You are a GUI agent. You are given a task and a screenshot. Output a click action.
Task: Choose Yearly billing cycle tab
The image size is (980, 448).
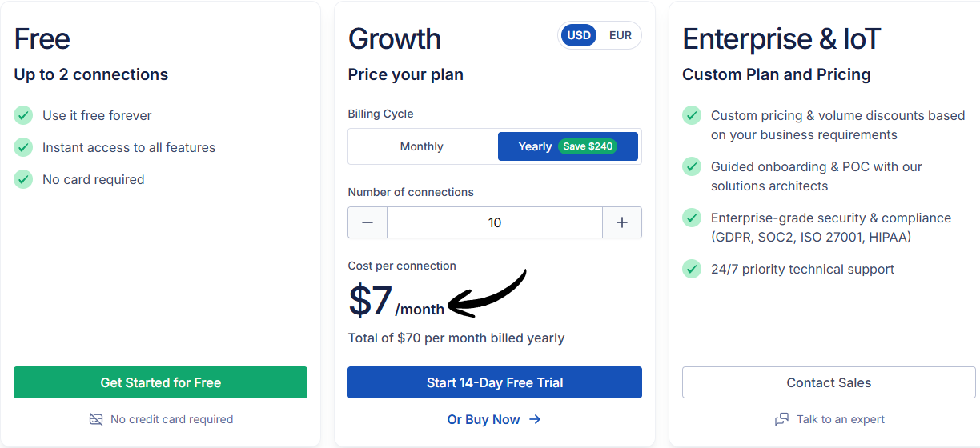pyautogui.click(x=534, y=146)
